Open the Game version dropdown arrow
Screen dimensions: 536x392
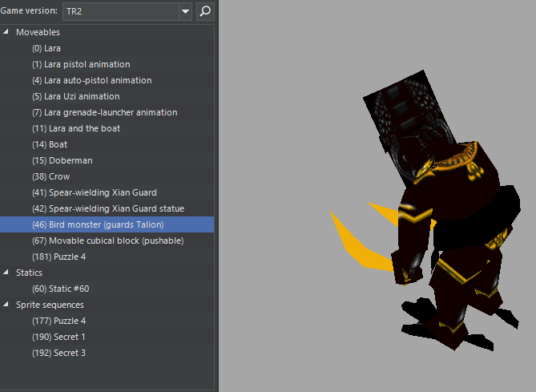185,11
